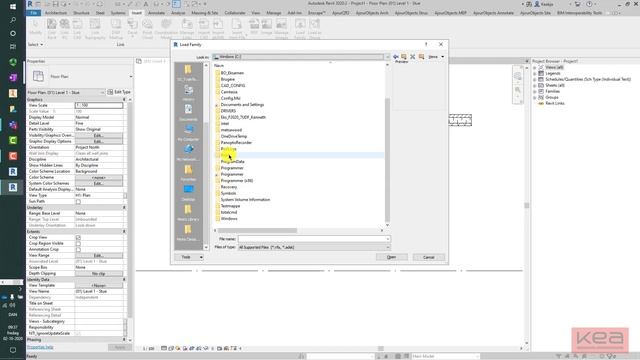Switch to active Revit taskbar icon
This screenshot has height=360, width=640.
(x=13, y=187)
